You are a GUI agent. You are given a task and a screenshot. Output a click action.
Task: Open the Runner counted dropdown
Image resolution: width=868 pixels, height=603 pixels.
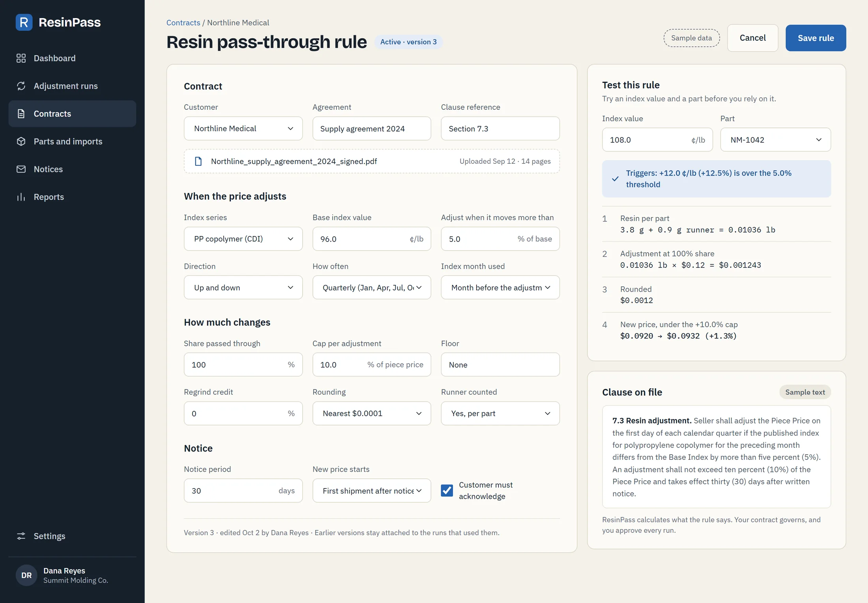pyautogui.click(x=500, y=414)
